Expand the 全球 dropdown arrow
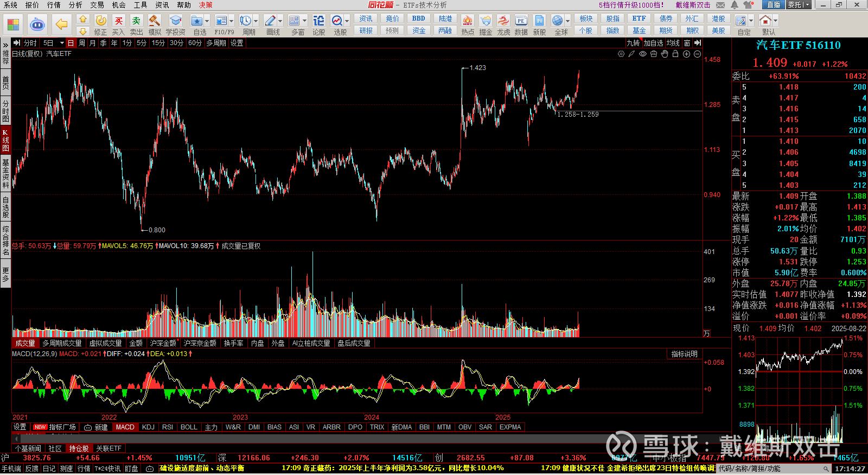The height and width of the screenshot is (475, 868). tap(568, 21)
